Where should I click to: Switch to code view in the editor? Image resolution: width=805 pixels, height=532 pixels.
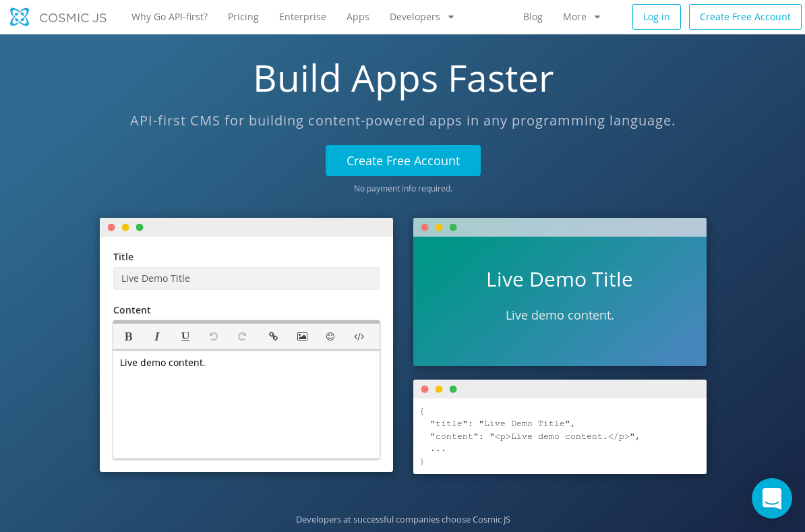tap(359, 336)
